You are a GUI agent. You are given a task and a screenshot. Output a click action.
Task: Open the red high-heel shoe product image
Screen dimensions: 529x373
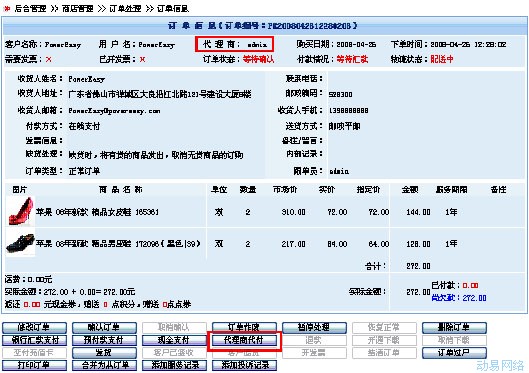pyautogui.click(x=21, y=211)
